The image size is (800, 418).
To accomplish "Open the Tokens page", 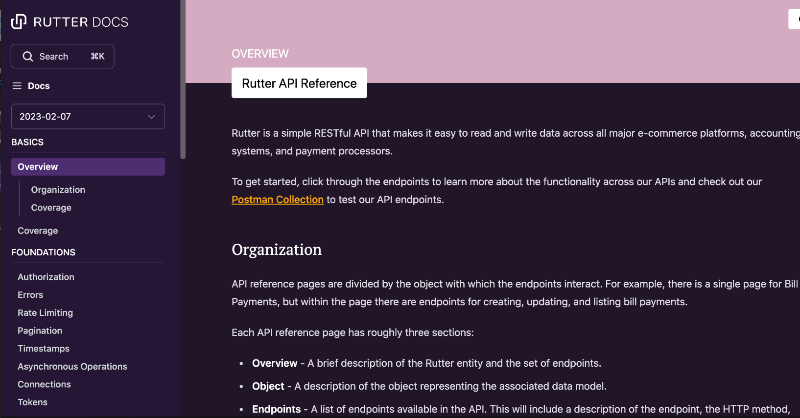I will pyautogui.click(x=32, y=402).
